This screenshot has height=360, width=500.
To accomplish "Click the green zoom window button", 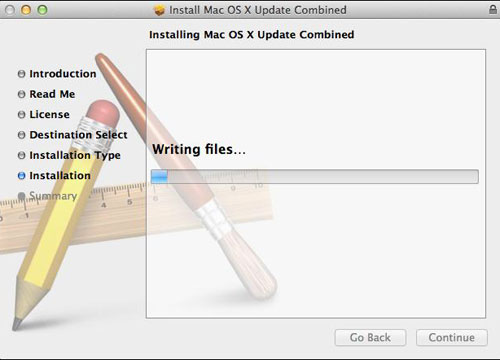I will click(x=42, y=10).
